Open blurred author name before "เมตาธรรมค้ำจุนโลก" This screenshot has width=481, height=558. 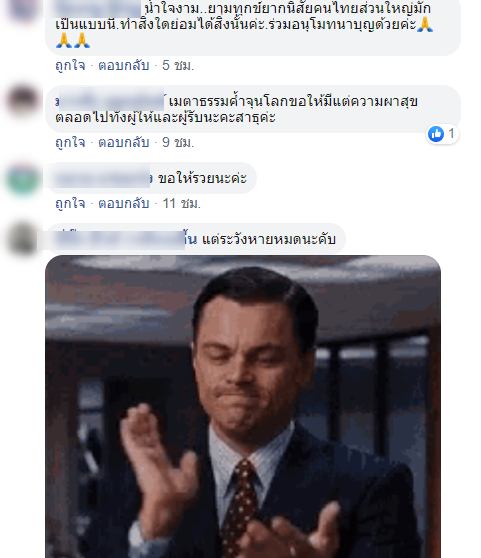coord(110,102)
